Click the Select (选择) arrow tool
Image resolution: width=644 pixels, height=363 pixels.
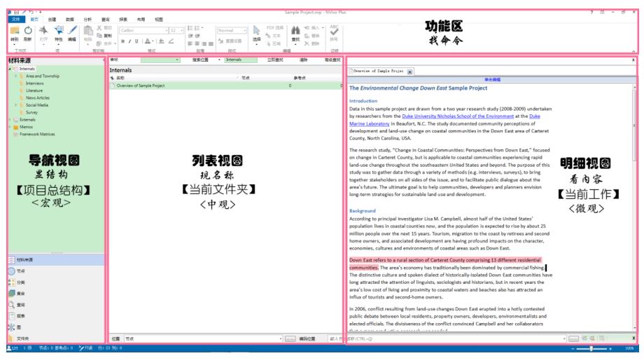coord(256,31)
